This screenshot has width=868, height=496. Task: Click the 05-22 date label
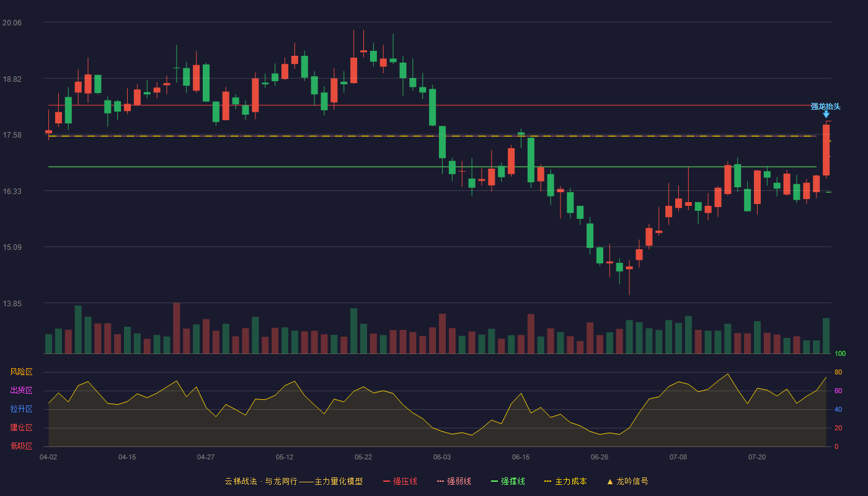(363, 457)
